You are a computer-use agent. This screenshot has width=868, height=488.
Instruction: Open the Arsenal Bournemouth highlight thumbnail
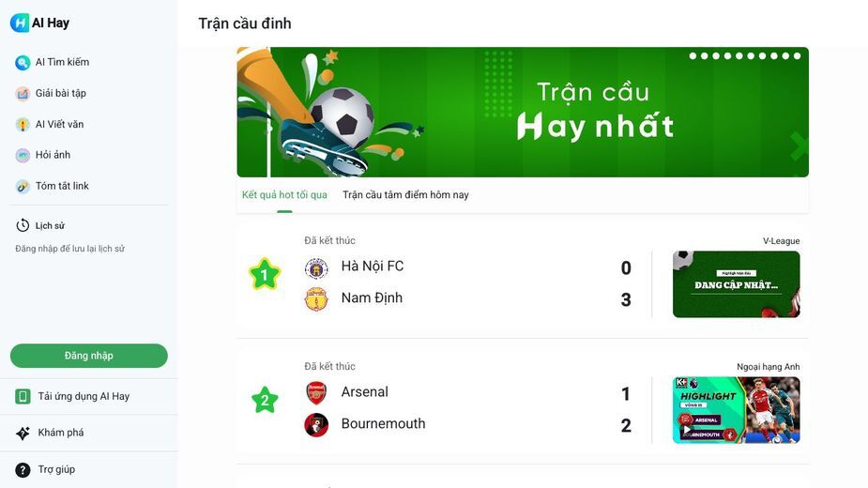pyautogui.click(x=737, y=410)
